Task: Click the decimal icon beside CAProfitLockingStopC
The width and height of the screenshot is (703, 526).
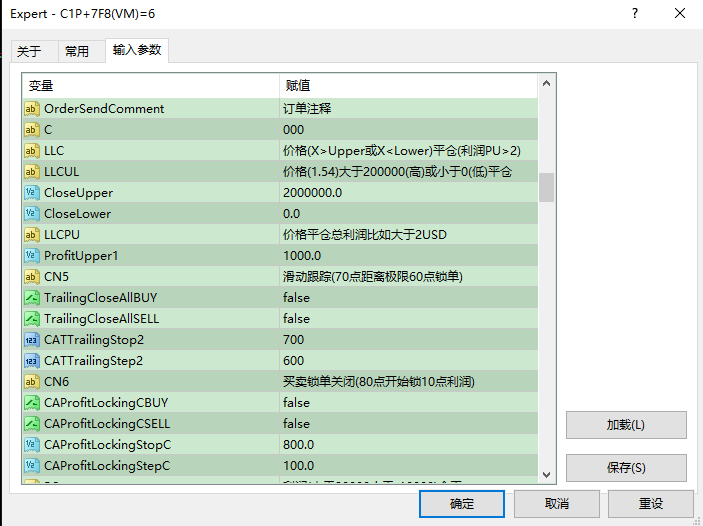Action: [31, 445]
